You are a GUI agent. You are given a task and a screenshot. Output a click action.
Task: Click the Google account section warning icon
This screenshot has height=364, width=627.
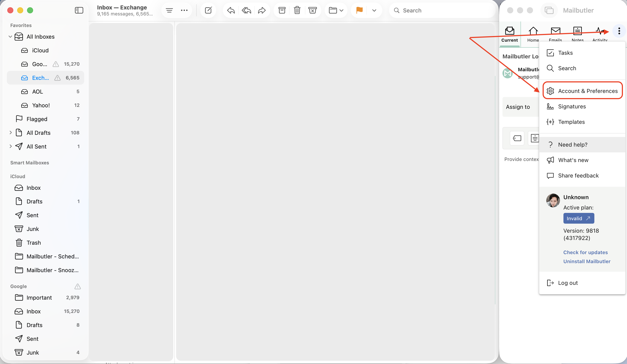tap(78, 287)
